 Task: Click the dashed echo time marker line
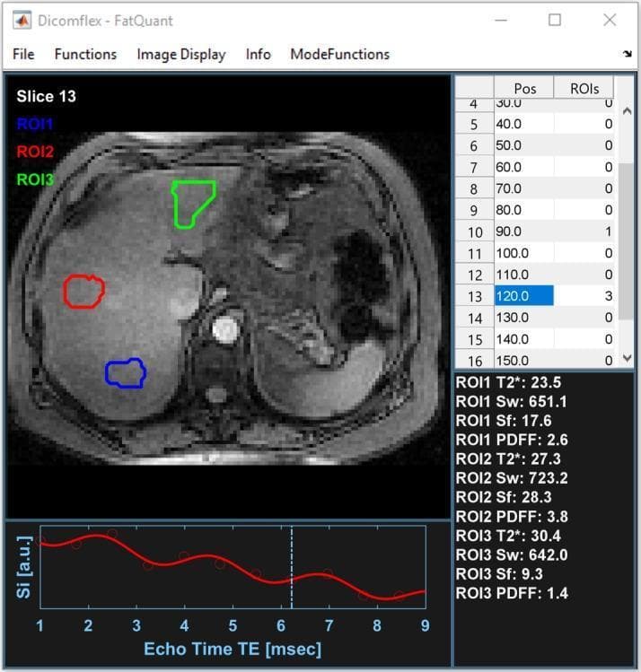292,566
